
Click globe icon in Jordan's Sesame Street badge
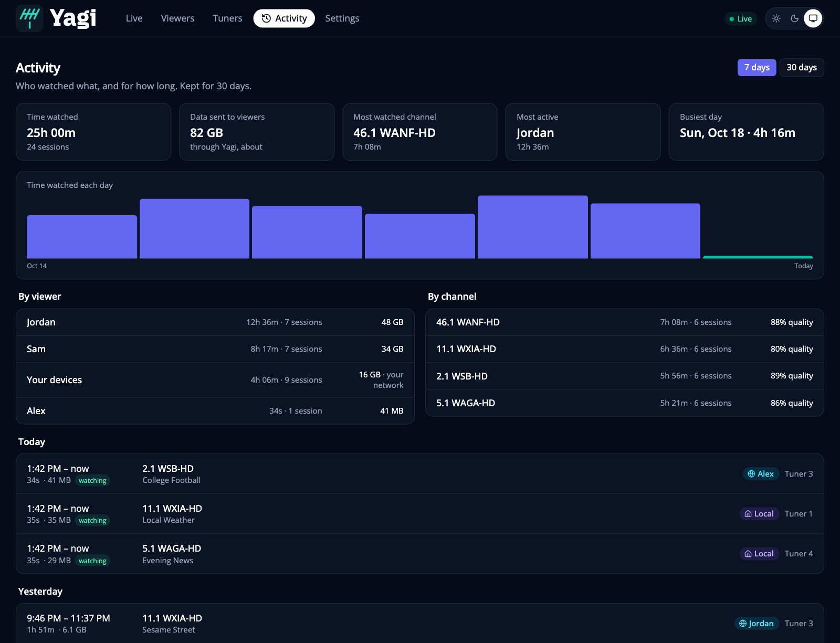tap(743, 624)
